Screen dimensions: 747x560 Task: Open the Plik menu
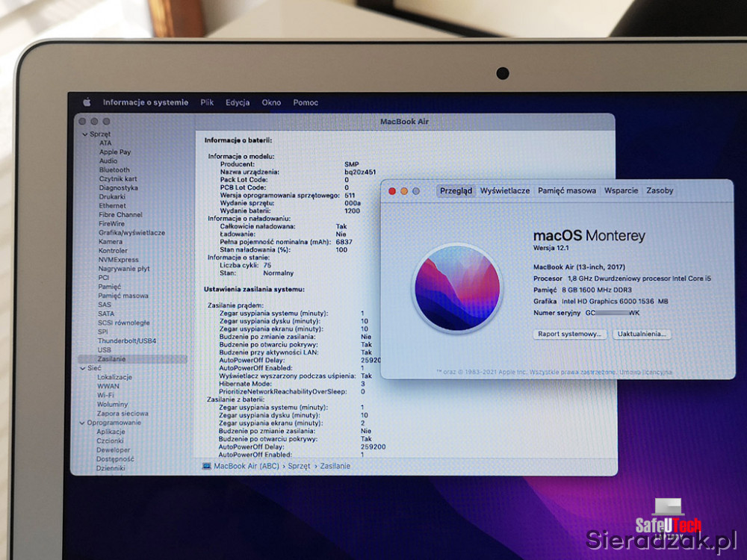(207, 102)
